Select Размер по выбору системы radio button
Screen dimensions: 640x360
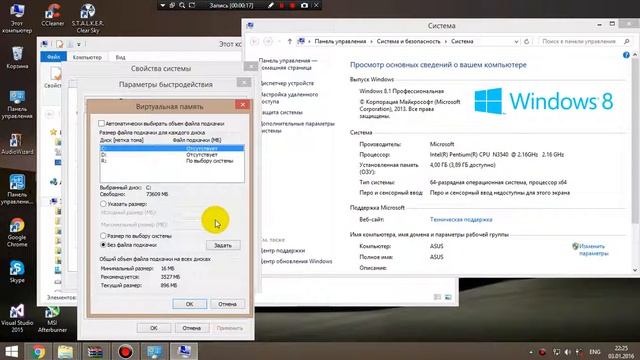coord(103,236)
